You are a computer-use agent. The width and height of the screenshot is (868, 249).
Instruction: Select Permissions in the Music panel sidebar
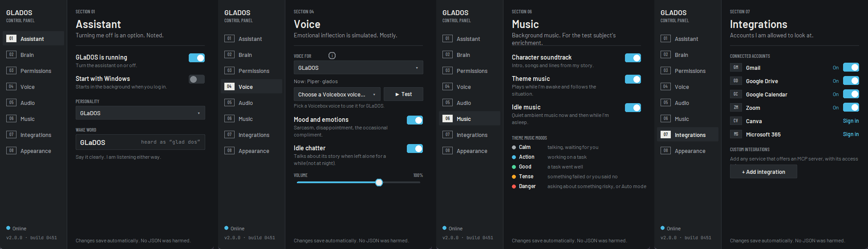(x=470, y=71)
